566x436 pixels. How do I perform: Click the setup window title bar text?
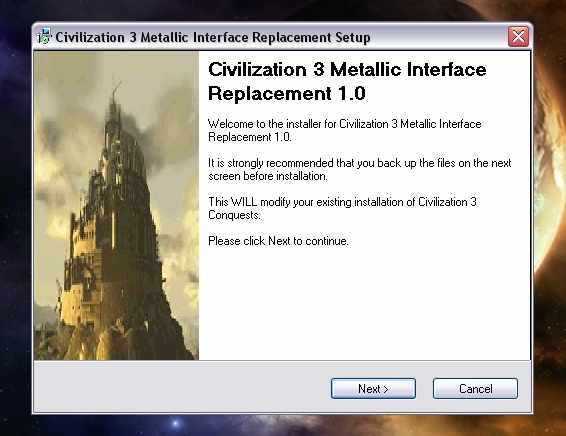point(213,37)
